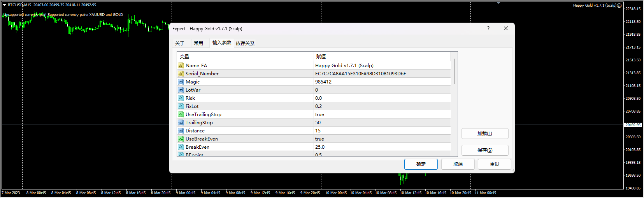Image resolution: width=644 pixels, height=198 pixels.
Task: Click the Risk double type icon
Action: [x=181, y=98]
